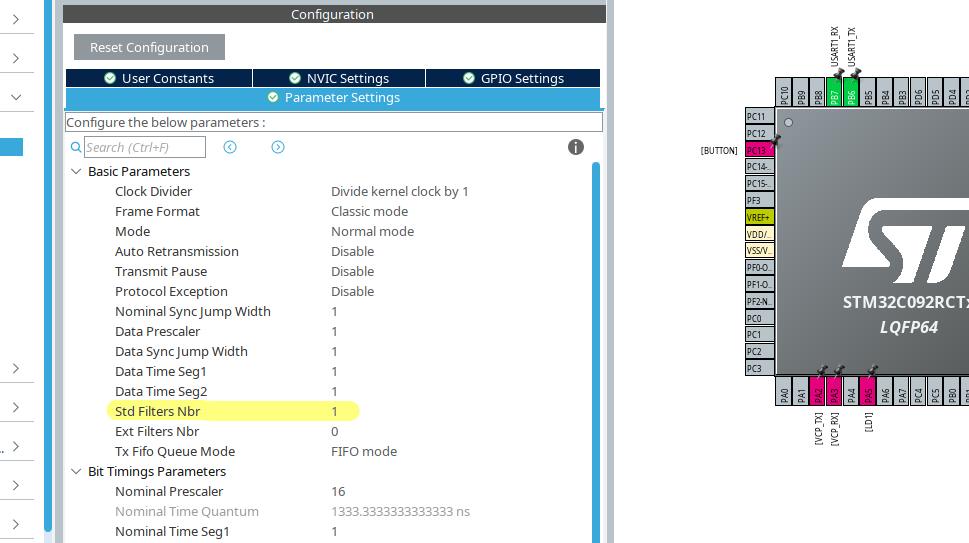Switch to the NVIC Settings tab

click(x=338, y=78)
